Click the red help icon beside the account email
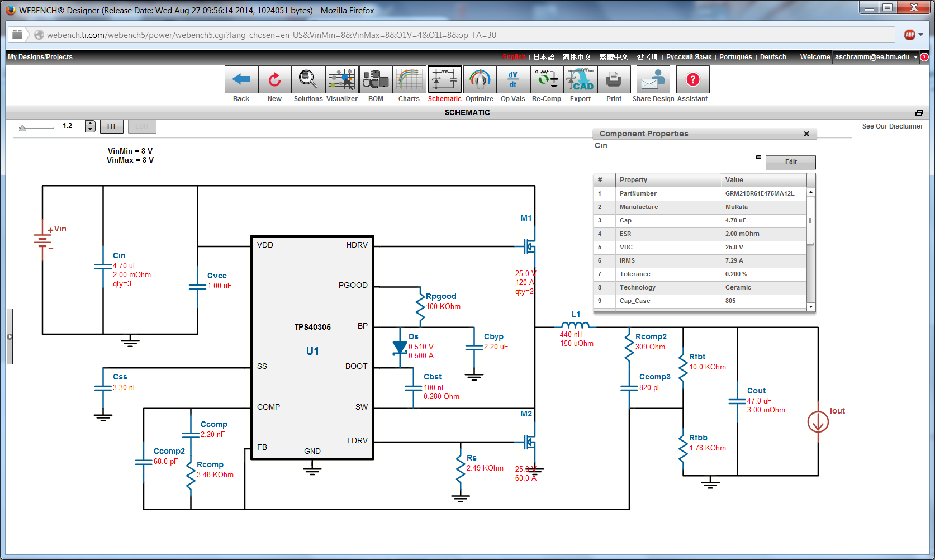Screen dimensions: 935x560 point(924,57)
